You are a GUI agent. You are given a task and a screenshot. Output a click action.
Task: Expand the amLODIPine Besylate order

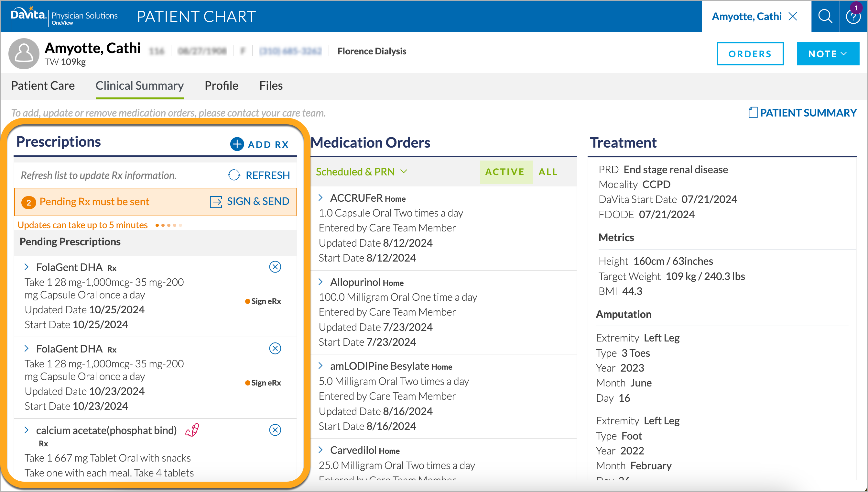[321, 366]
